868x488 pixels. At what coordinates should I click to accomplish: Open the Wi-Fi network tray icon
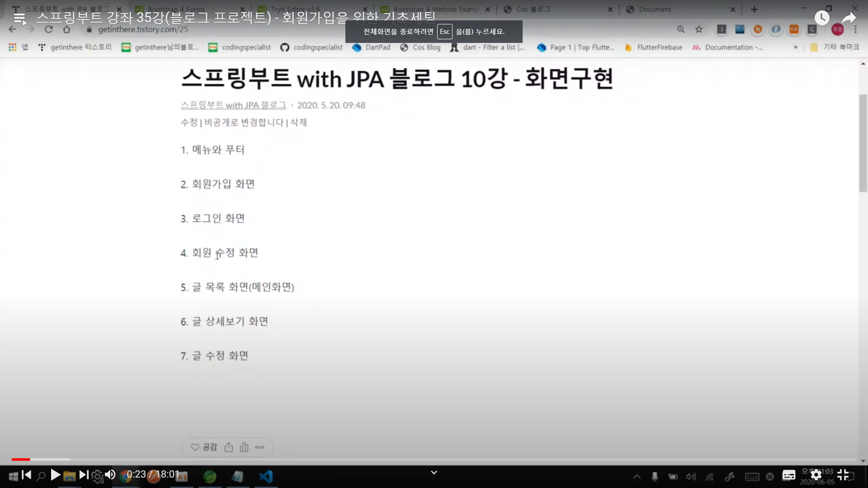[710, 476]
